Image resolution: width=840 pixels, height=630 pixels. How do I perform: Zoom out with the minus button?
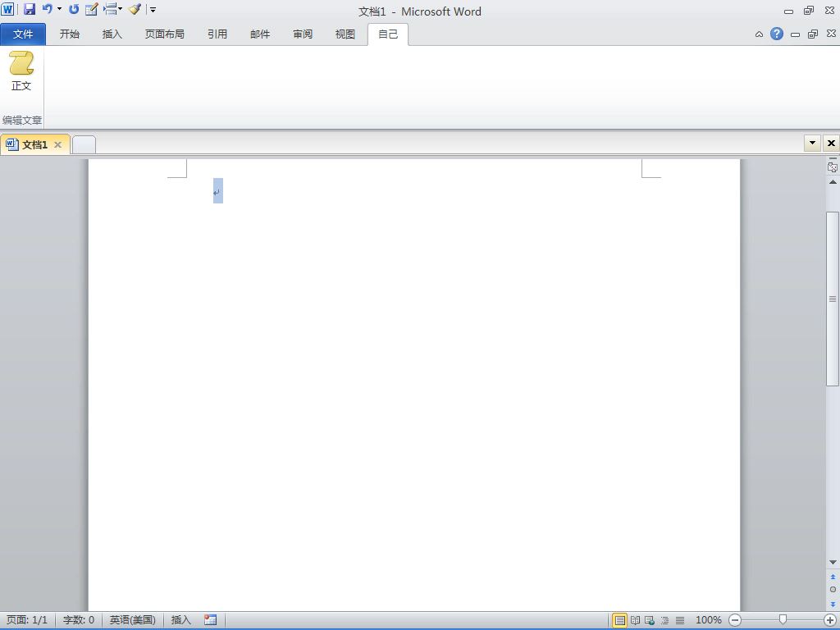coord(736,620)
